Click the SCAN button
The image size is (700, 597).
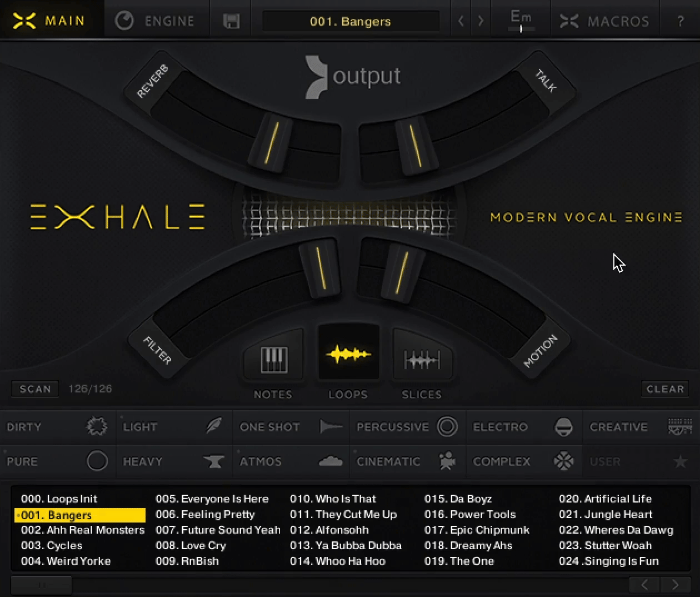point(35,389)
